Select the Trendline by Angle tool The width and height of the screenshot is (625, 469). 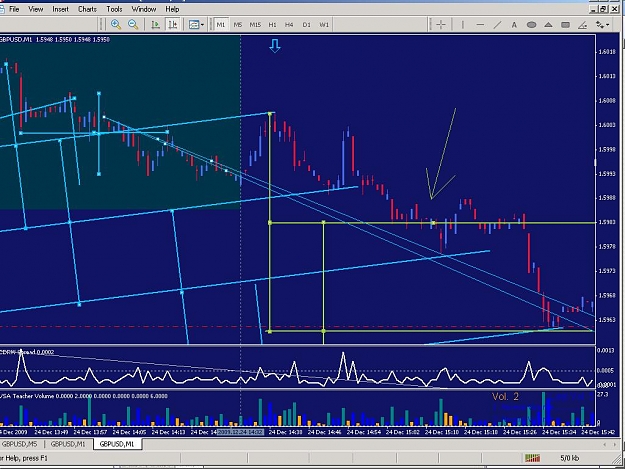tap(582, 25)
